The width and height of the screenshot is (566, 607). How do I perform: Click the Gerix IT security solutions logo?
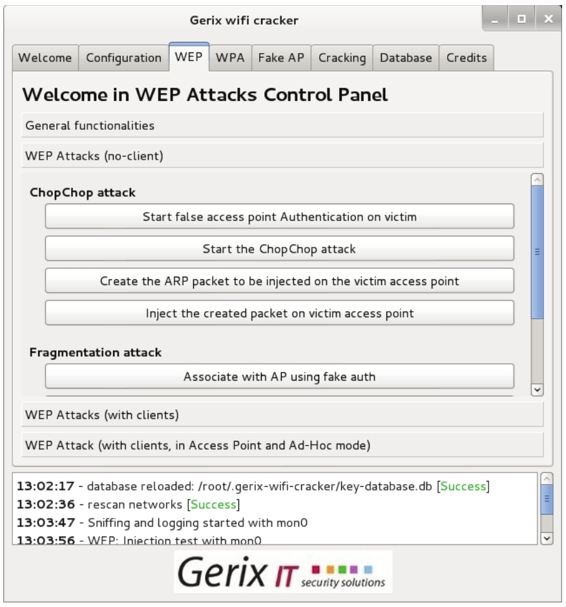(283, 572)
